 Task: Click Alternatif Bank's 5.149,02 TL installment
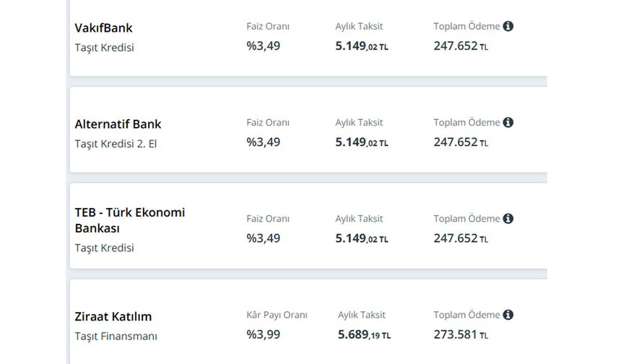(x=361, y=142)
